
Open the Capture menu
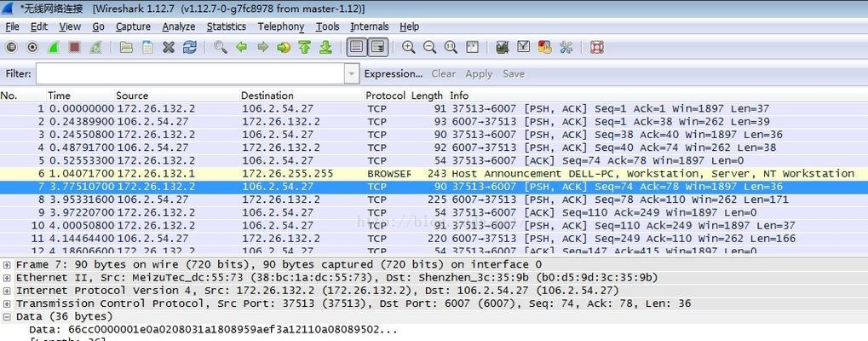[x=133, y=26]
